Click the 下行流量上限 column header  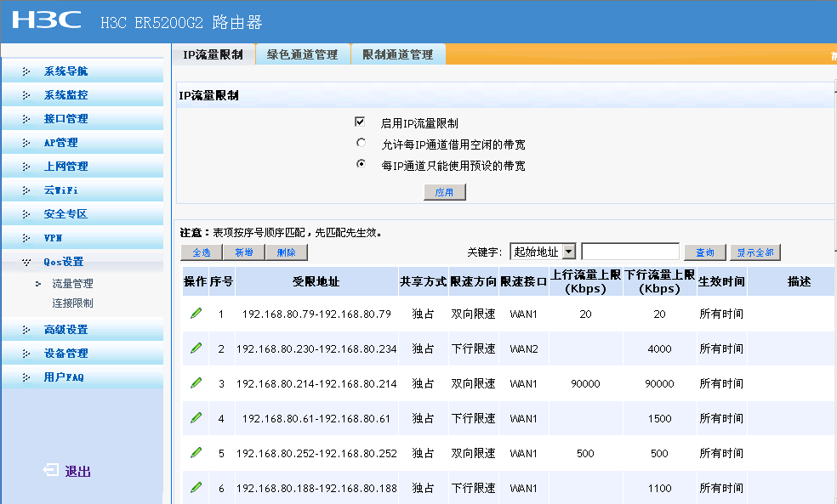pyautogui.click(x=660, y=281)
